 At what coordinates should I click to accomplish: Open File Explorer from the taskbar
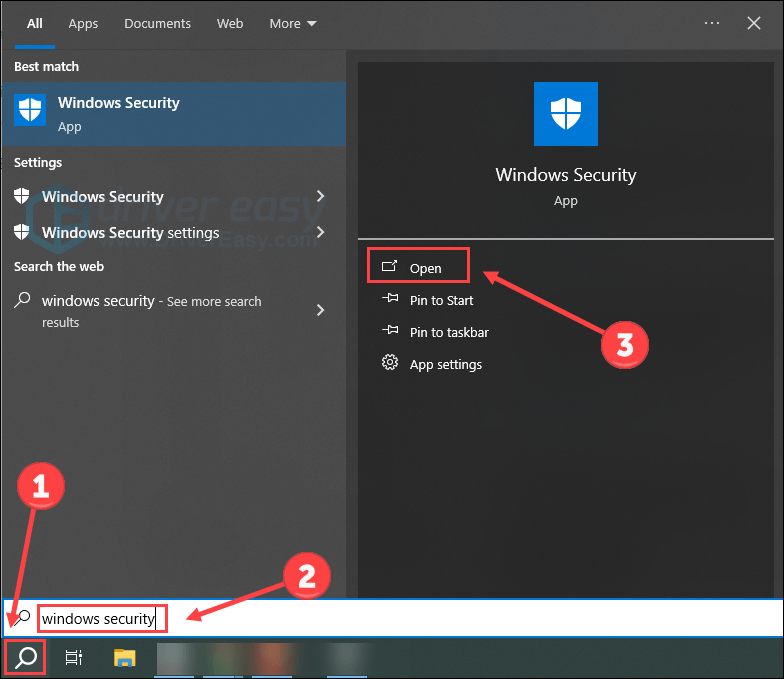pyautogui.click(x=124, y=658)
